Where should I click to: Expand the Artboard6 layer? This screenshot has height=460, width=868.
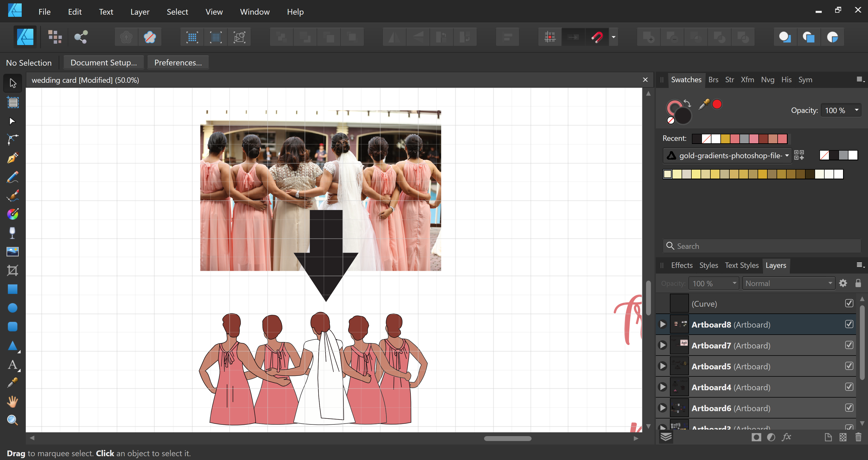(662, 408)
